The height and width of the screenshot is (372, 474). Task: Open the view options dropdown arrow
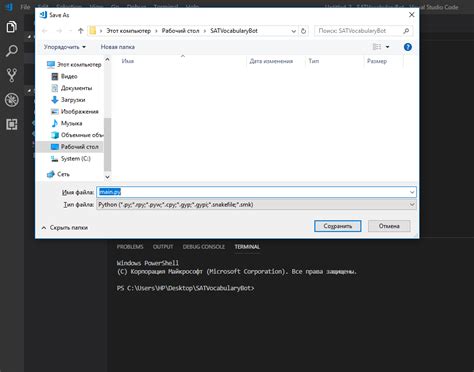tap(387, 47)
